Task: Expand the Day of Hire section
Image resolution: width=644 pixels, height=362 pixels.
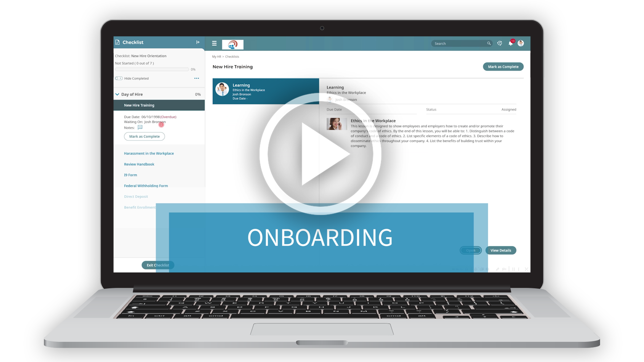Action: point(117,94)
